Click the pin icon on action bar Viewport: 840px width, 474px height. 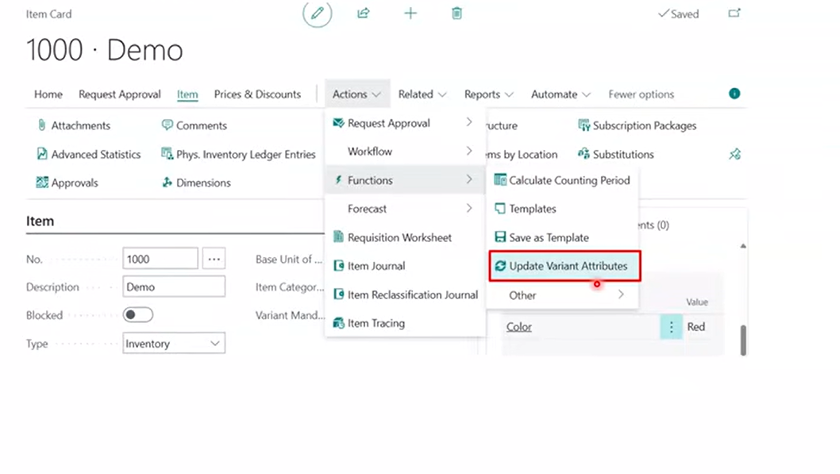735,154
